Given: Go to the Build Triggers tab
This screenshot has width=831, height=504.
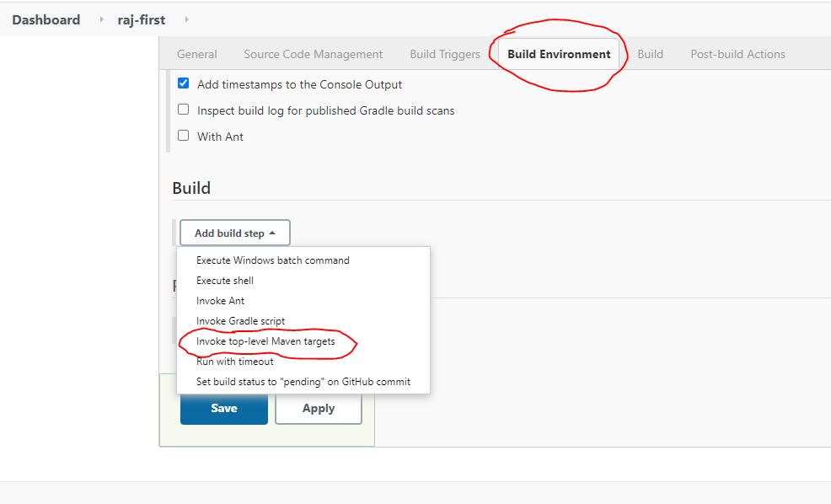Looking at the screenshot, I should [444, 54].
